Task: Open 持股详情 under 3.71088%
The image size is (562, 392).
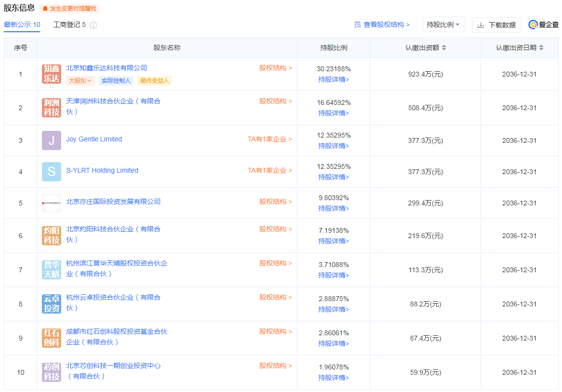Action: (x=334, y=275)
